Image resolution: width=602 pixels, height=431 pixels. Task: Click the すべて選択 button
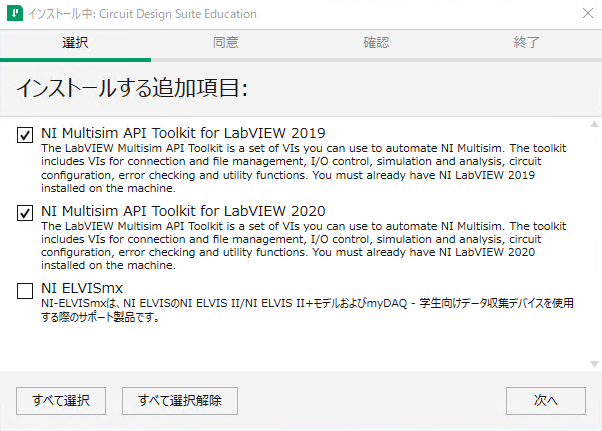click(x=61, y=401)
